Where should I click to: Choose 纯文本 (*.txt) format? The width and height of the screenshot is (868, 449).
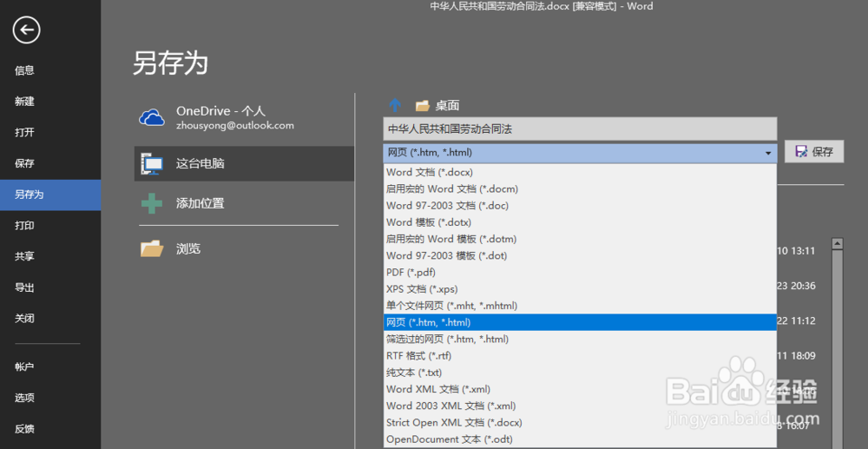coord(580,372)
